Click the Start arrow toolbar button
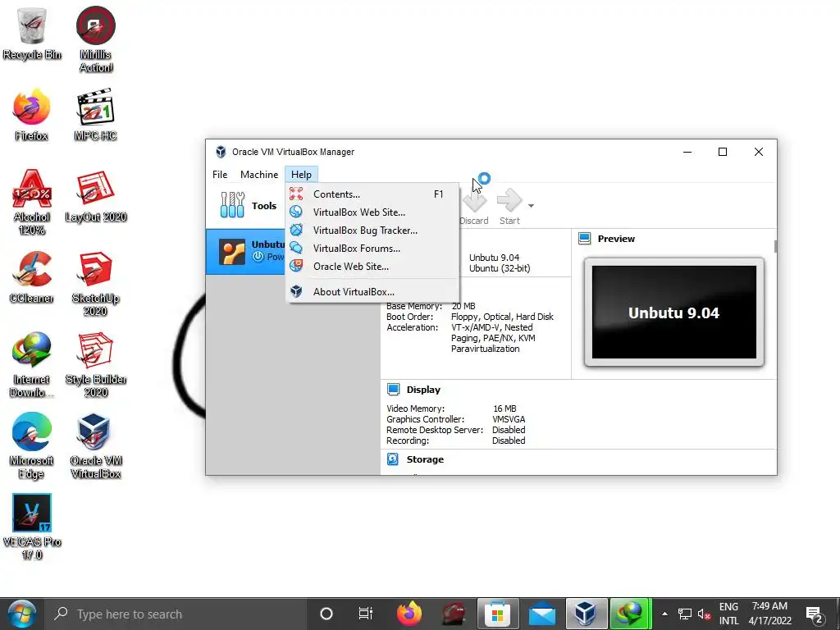Viewport: 840px width, 630px height. tap(509, 207)
